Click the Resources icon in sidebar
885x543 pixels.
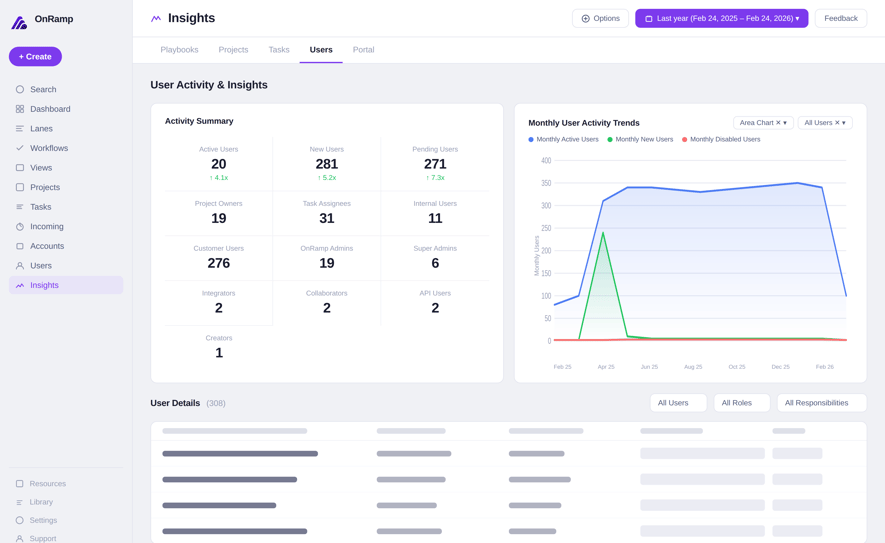[19, 484]
